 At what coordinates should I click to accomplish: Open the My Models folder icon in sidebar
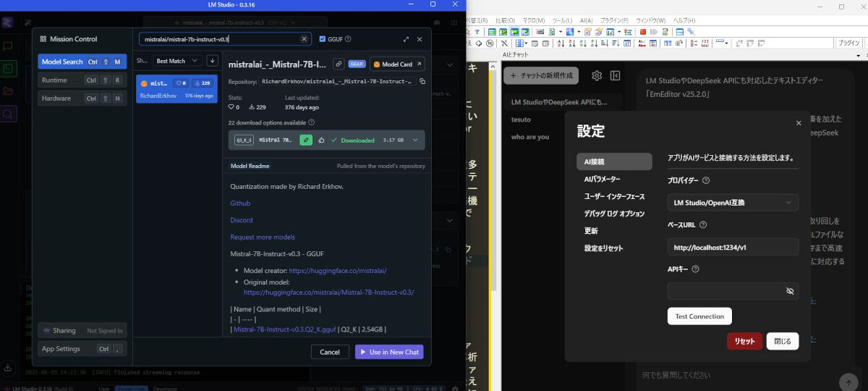tap(8, 91)
